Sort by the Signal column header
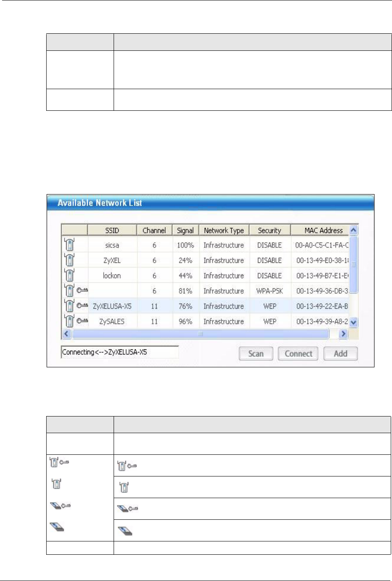The image size is (392, 581). tap(186, 230)
